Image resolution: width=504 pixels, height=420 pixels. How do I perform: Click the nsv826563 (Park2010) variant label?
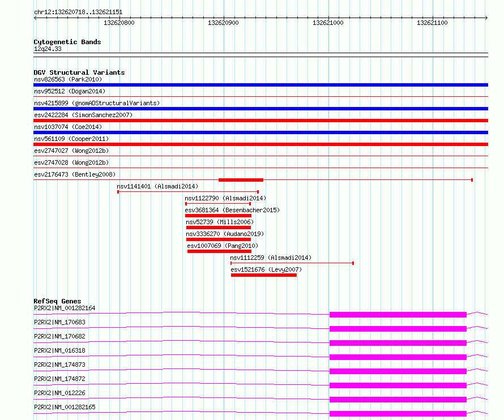(68, 79)
